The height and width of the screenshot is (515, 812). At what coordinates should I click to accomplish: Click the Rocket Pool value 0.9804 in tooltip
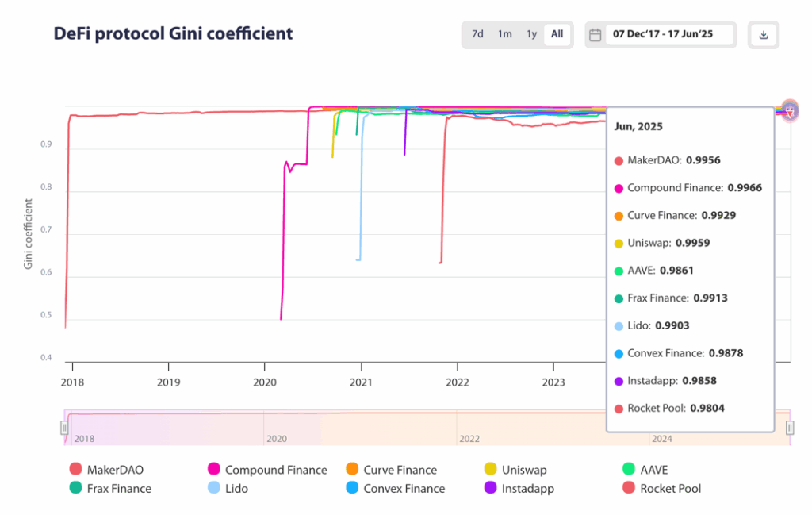(707, 408)
